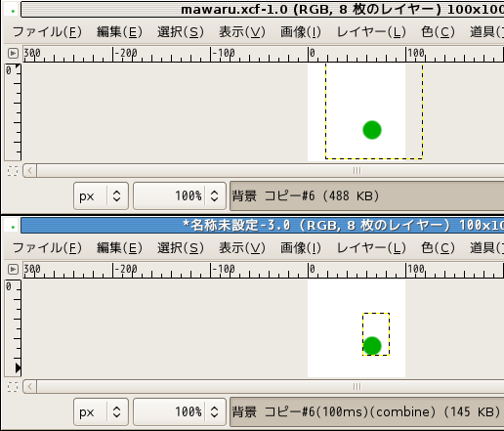Viewport: 504px width, 431px height.
Task: Open レイヤー(L) menu in untitled window
Action: (371, 248)
